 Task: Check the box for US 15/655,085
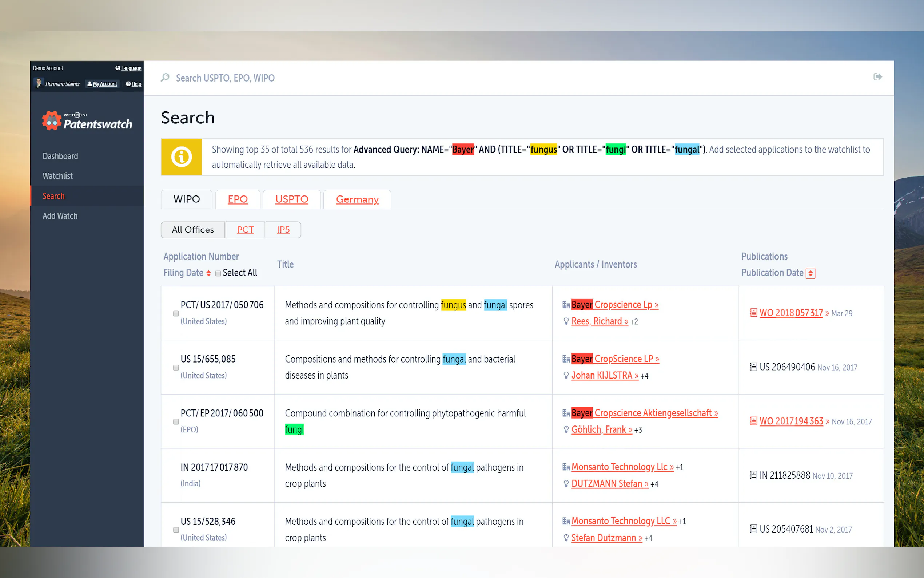(x=176, y=368)
